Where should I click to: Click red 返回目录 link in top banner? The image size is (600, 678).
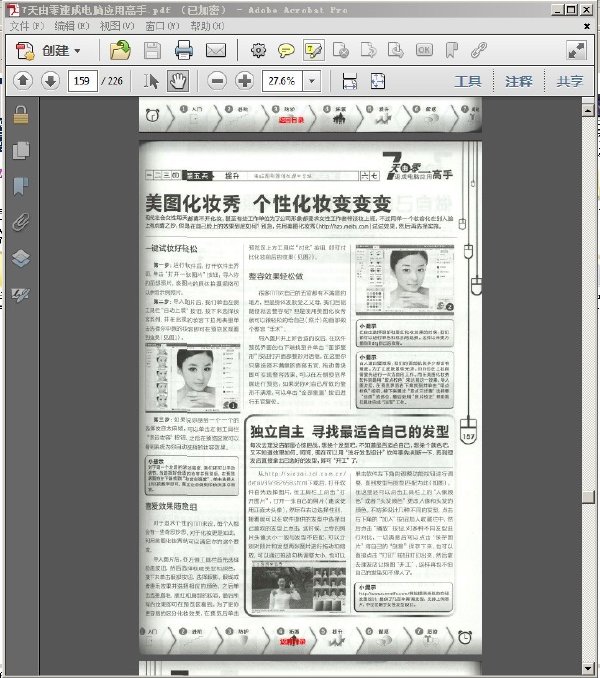(x=291, y=120)
